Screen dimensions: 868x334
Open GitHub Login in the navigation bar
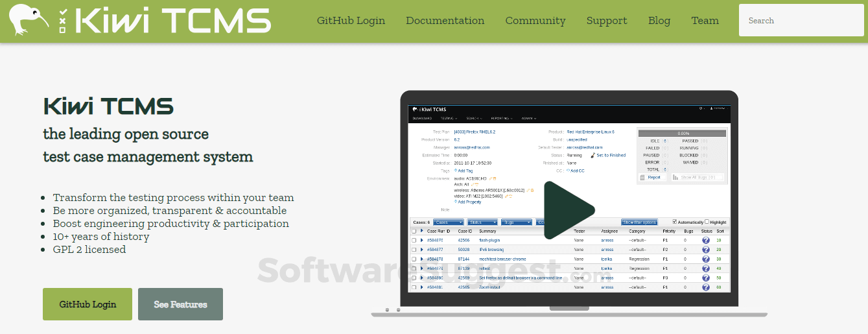pyautogui.click(x=351, y=21)
